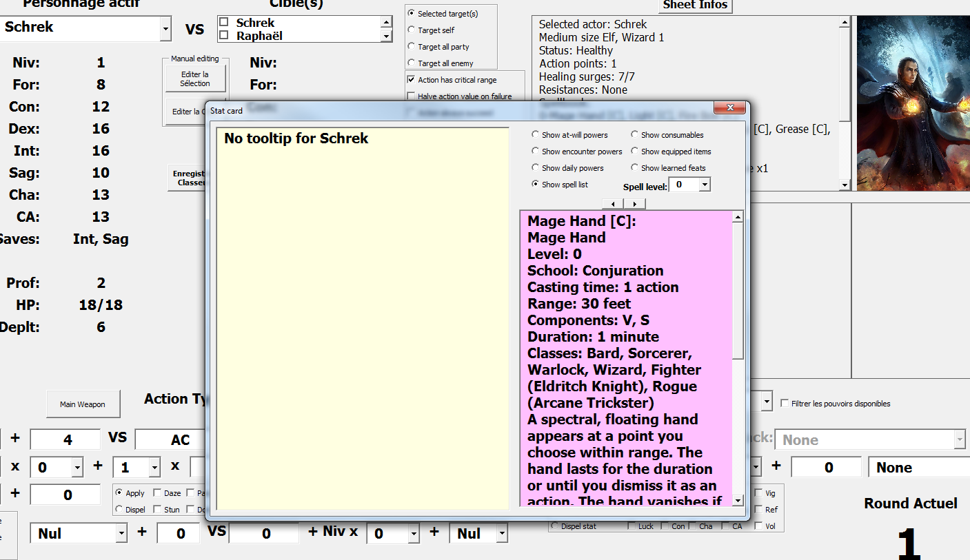Viewport: 970px width, 560px height.
Task: Click the HP value 18/18
Action: pyautogui.click(x=101, y=305)
